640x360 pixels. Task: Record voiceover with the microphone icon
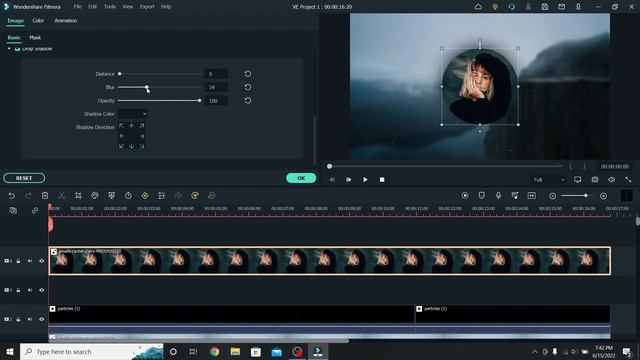[x=498, y=196]
